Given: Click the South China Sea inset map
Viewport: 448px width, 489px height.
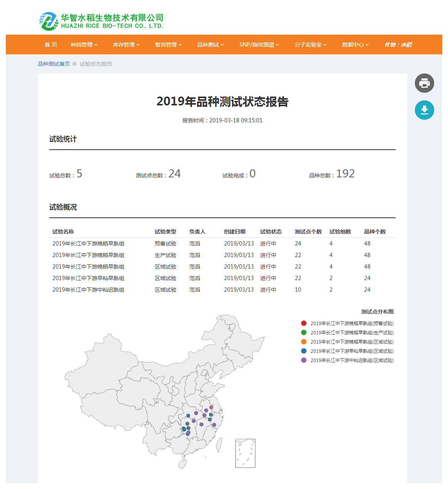Looking at the screenshot, I should [245, 453].
